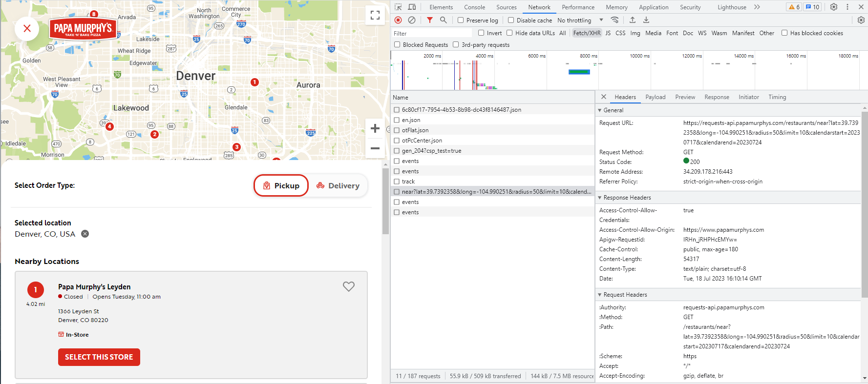Toggle Blocked Requests checkbox

click(397, 44)
